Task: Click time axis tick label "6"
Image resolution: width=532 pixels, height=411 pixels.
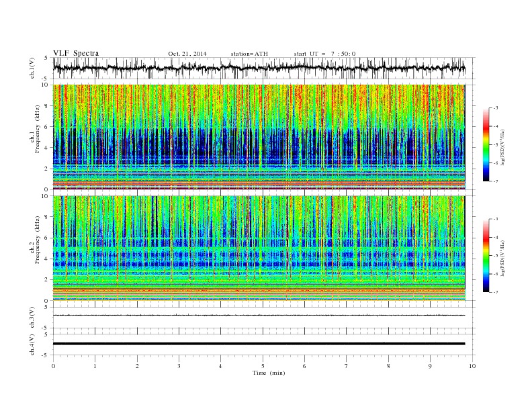Action: tap(304, 366)
